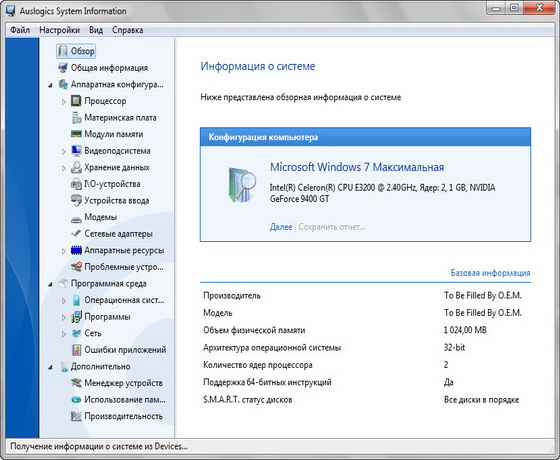560x460 pixels.
Task: Collapse the Программная среда section
Action: pyautogui.click(x=50, y=284)
